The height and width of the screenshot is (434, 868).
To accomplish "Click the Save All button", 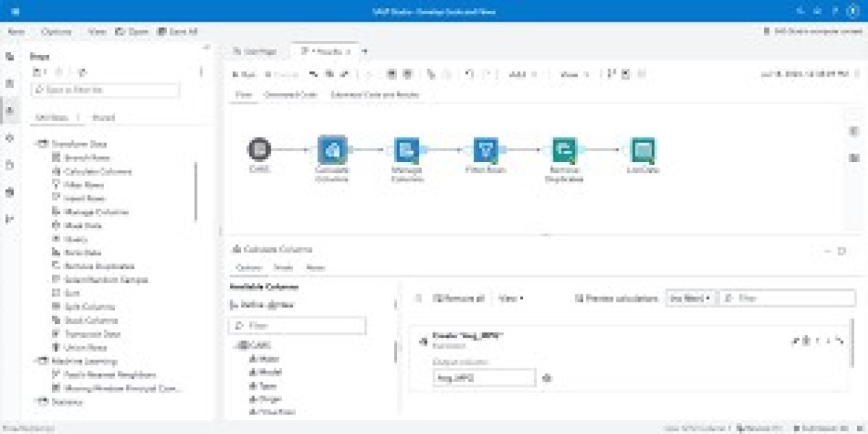I will (177, 32).
